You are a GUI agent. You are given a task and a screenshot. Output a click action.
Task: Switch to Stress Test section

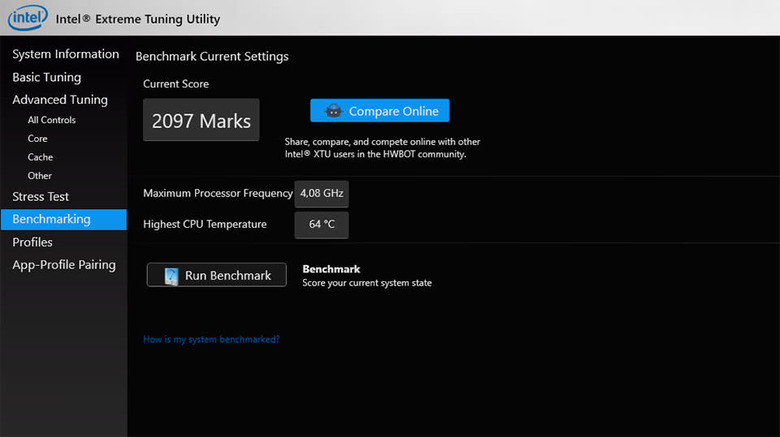click(x=41, y=197)
